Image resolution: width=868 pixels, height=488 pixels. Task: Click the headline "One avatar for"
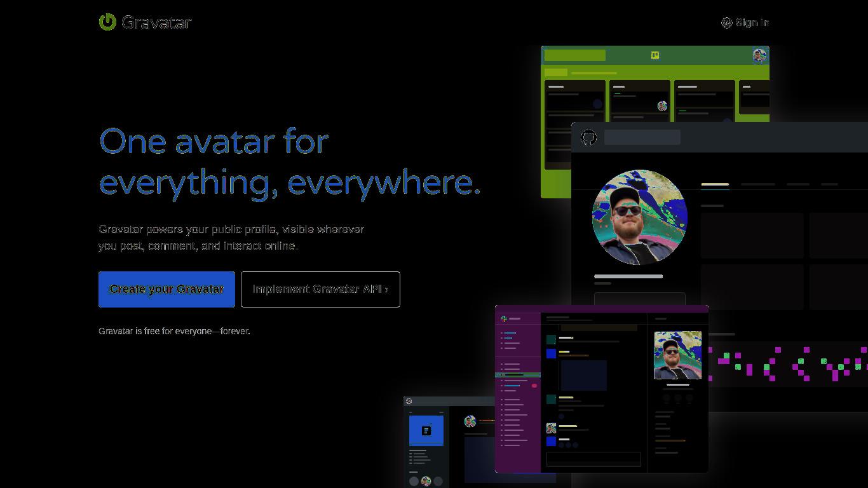(214, 141)
